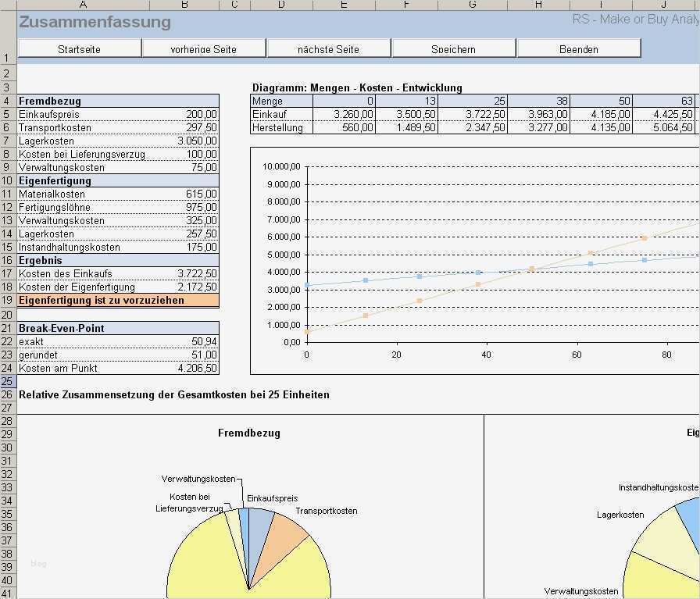
Task: Click the vorherige Seite button
Action: (x=204, y=48)
